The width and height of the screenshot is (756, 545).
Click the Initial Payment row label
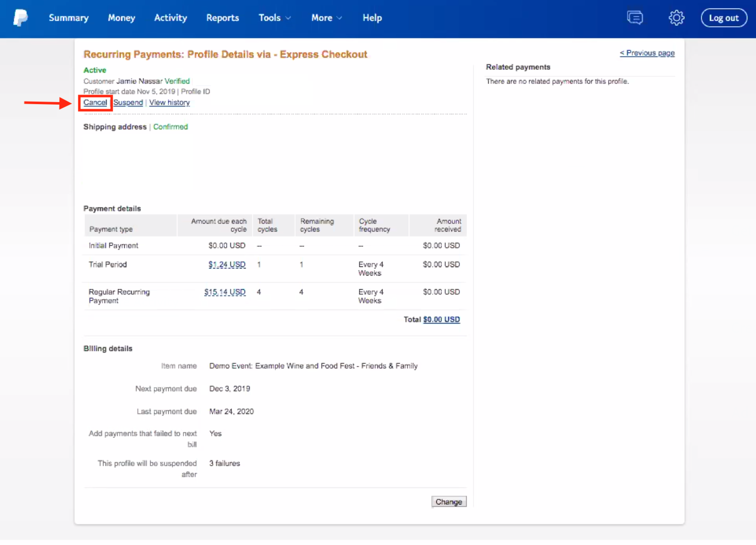click(x=113, y=246)
